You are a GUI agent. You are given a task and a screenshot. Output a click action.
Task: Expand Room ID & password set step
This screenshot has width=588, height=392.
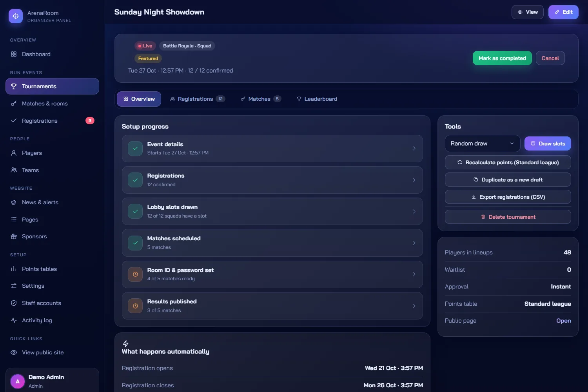click(272, 274)
